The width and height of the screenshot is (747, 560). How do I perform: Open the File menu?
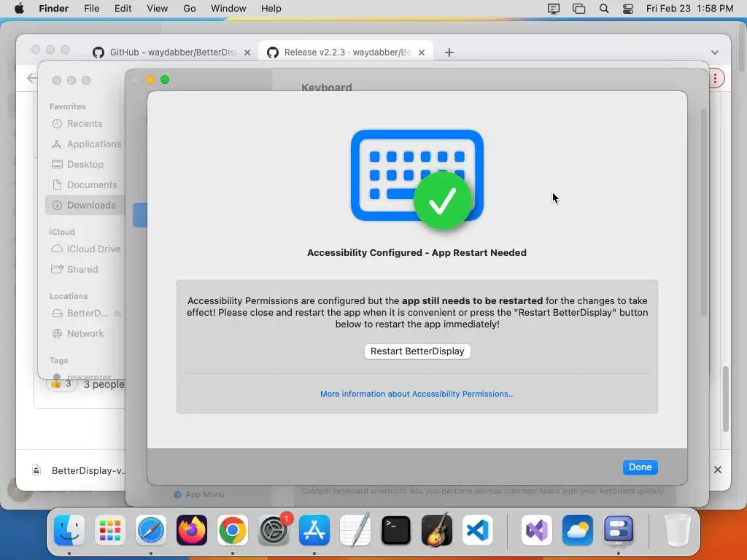(x=91, y=9)
